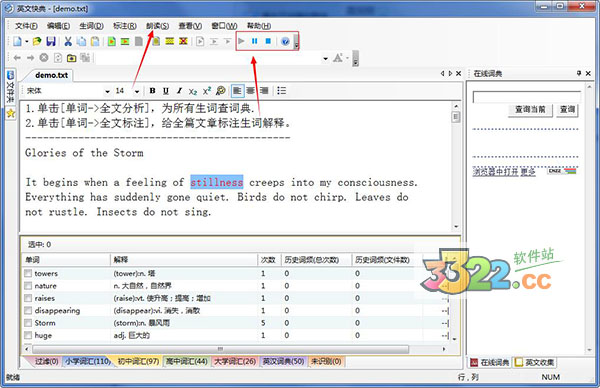Check the box for word raises
Screen dimensions: 600x388
pos(28,298)
